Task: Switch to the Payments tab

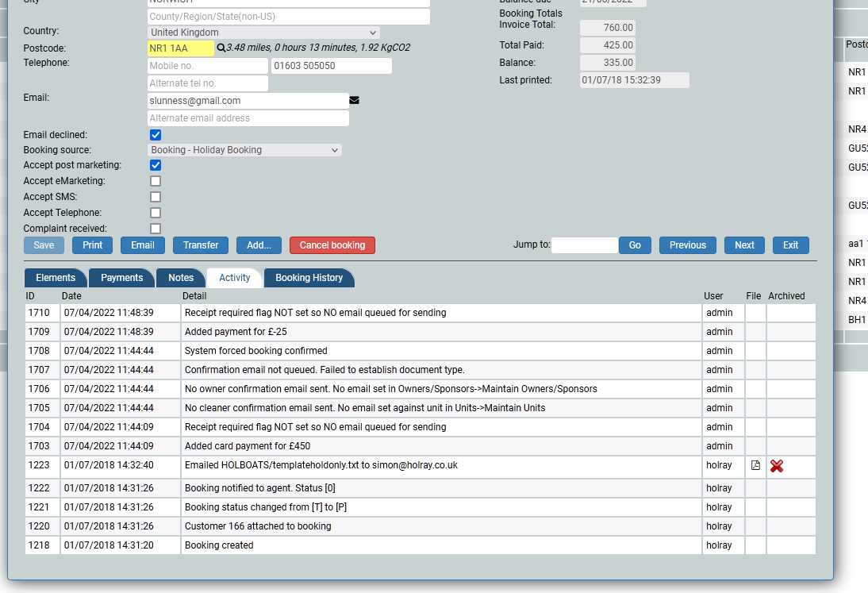Action: pos(121,278)
